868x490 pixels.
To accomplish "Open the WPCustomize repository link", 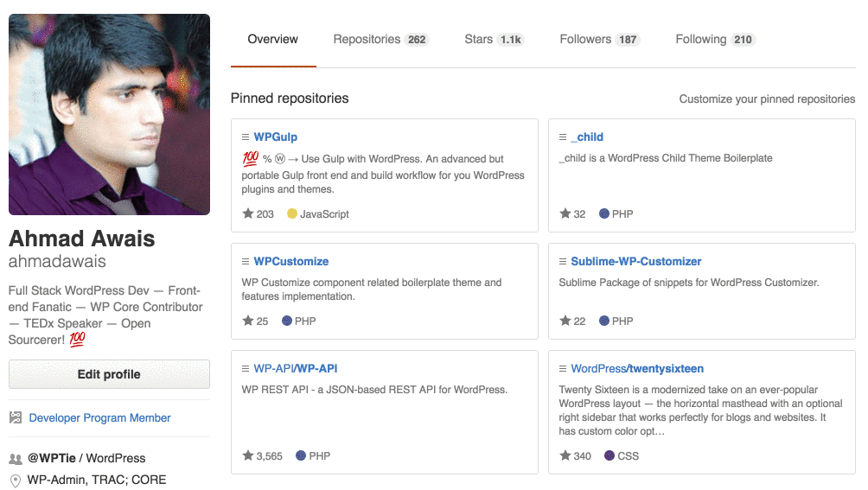I will [291, 262].
